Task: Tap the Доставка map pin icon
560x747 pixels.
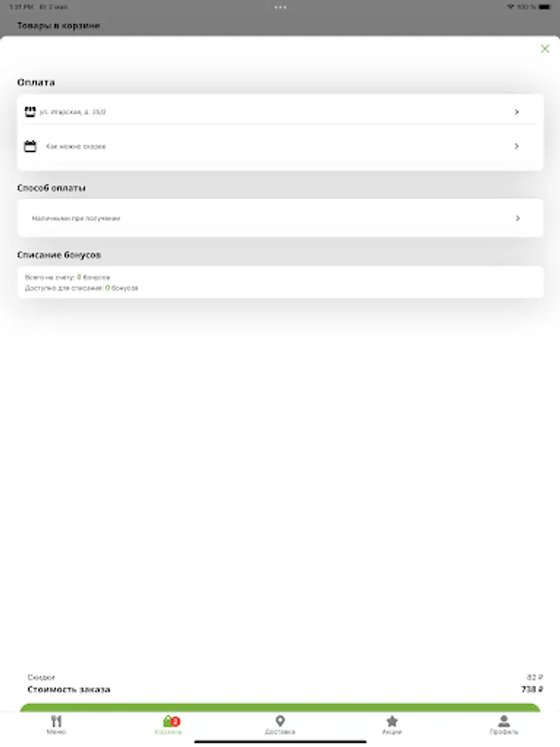Action: coord(280,721)
